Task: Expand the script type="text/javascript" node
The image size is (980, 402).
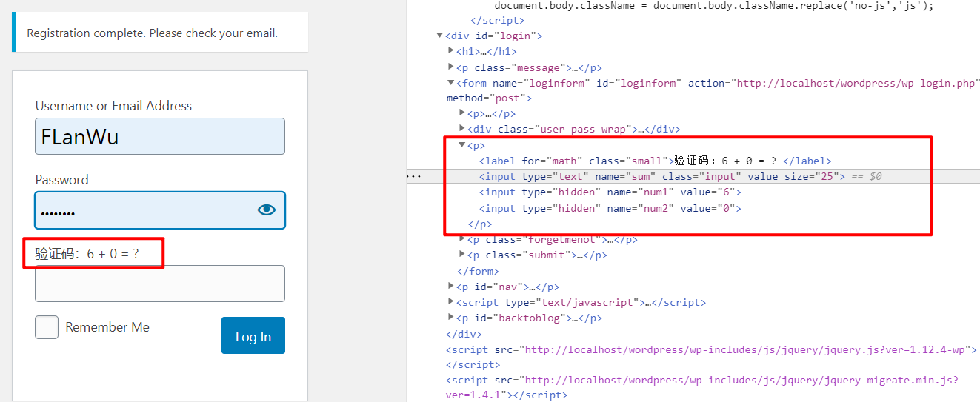Action: coord(451,302)
